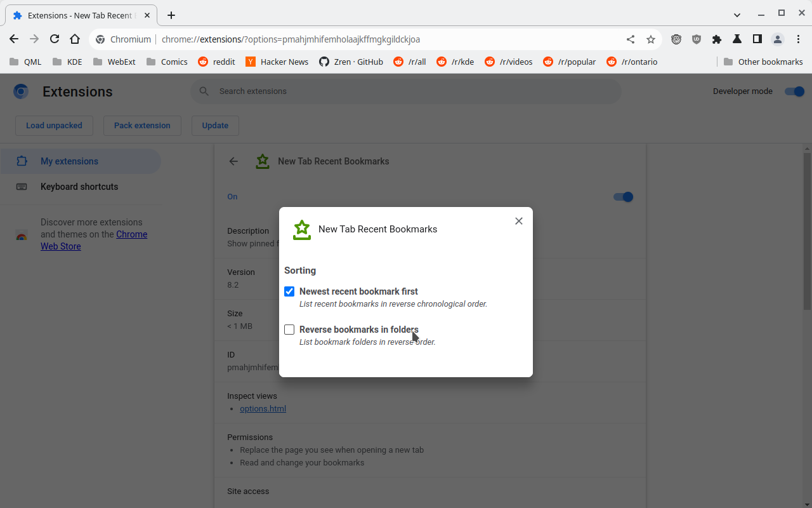This screenshot has height=508, width=812.
Task: Disable Developer mode toggle
Action: (794, 91)
